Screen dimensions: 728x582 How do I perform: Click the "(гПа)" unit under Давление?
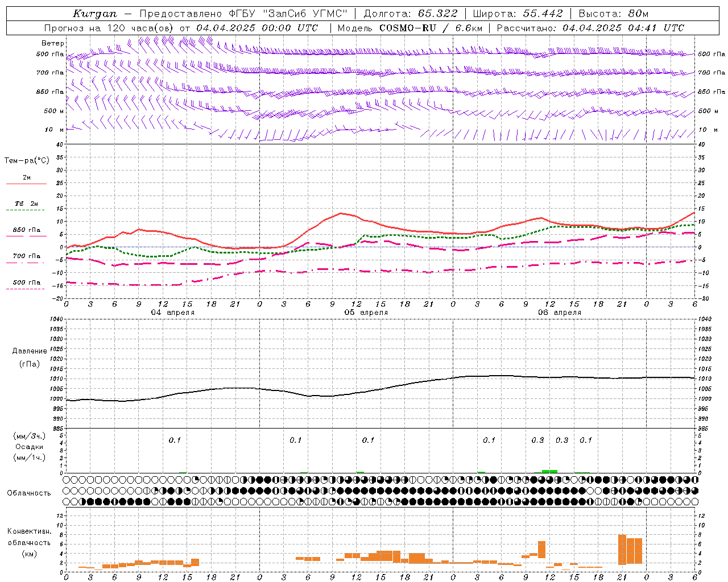tap(30, 364)
